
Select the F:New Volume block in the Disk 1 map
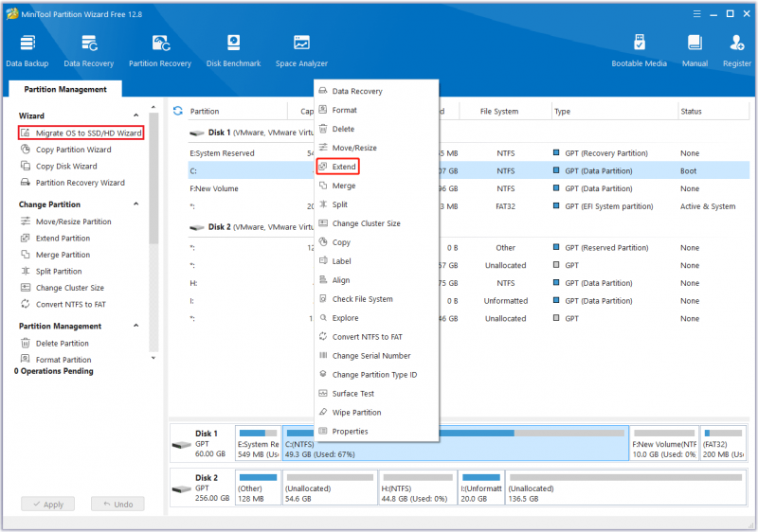point(664,443)
